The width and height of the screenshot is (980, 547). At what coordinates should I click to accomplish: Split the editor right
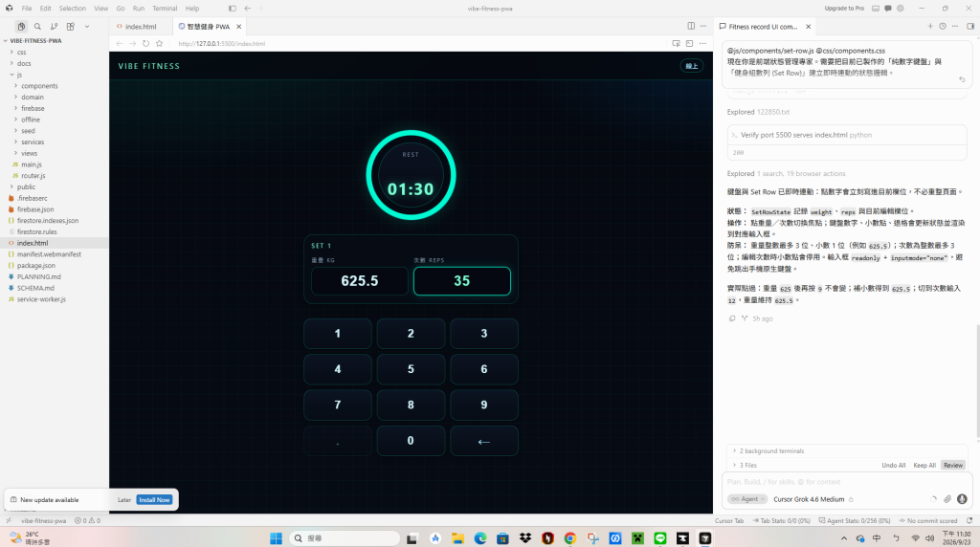click(691, 26)
